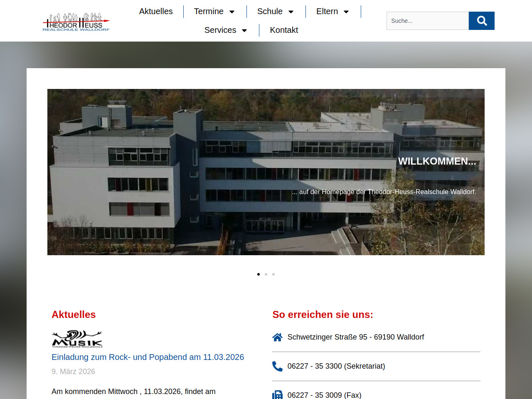This screenshot has height=399, width=532.
Task: Click the fax machine icon
Action: coord(277,395)
